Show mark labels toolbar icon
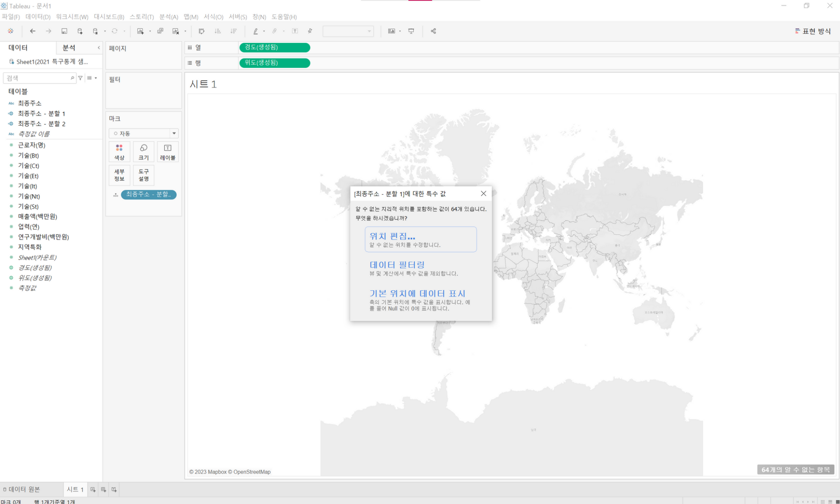Viewport: 840px width, 504px height. pos(295,31)
